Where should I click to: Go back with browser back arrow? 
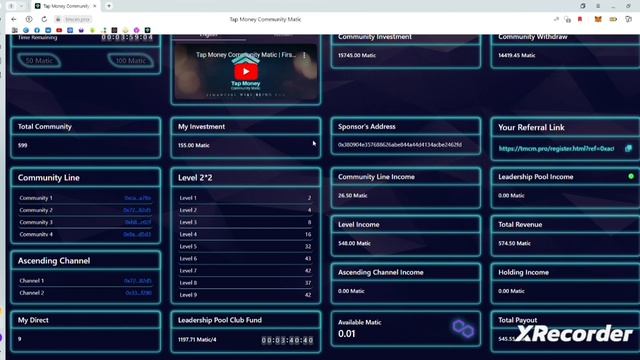[x=13, y=19]
